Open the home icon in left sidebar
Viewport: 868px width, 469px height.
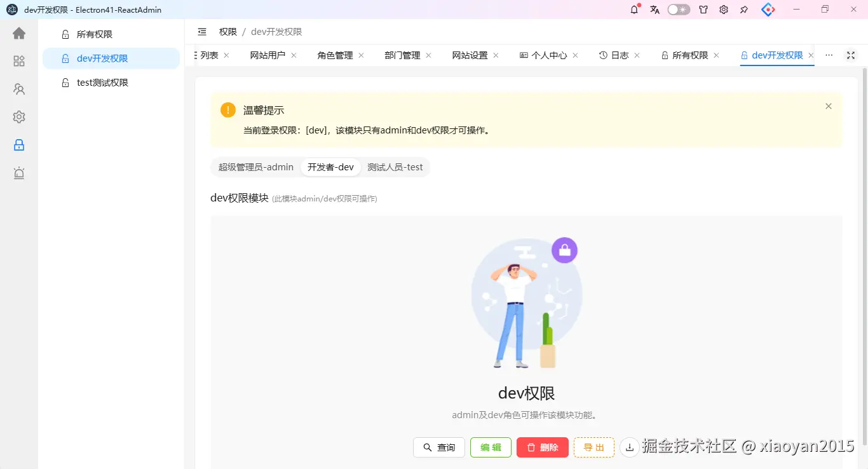[19, 33]
